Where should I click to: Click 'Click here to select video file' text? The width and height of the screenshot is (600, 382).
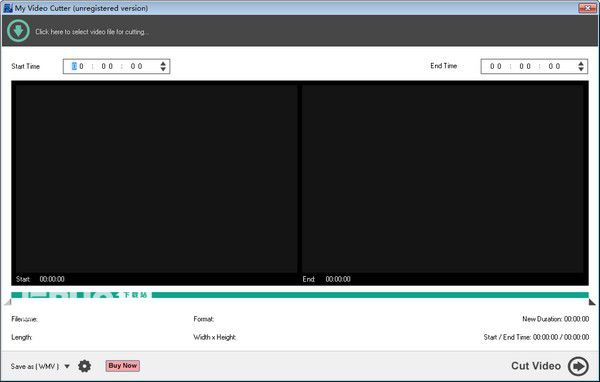click(92, 32)
